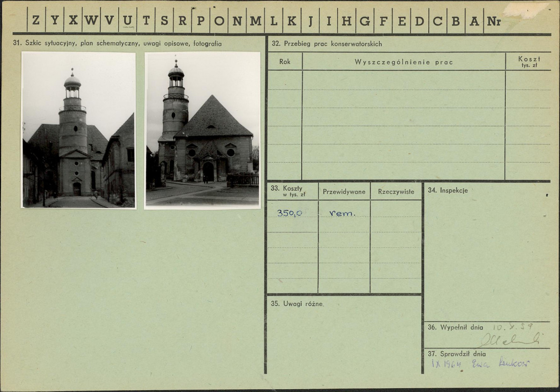Click the letter C index cell

pos(438,21)
